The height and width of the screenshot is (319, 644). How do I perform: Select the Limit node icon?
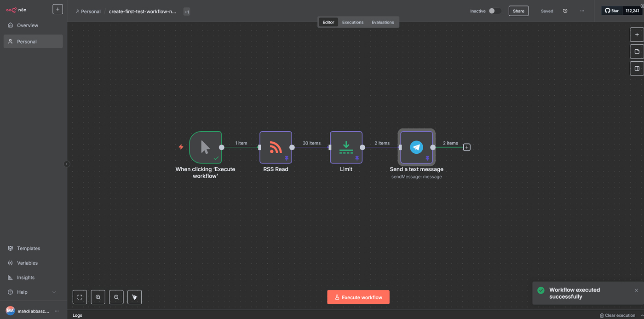[x=346, y=147]
